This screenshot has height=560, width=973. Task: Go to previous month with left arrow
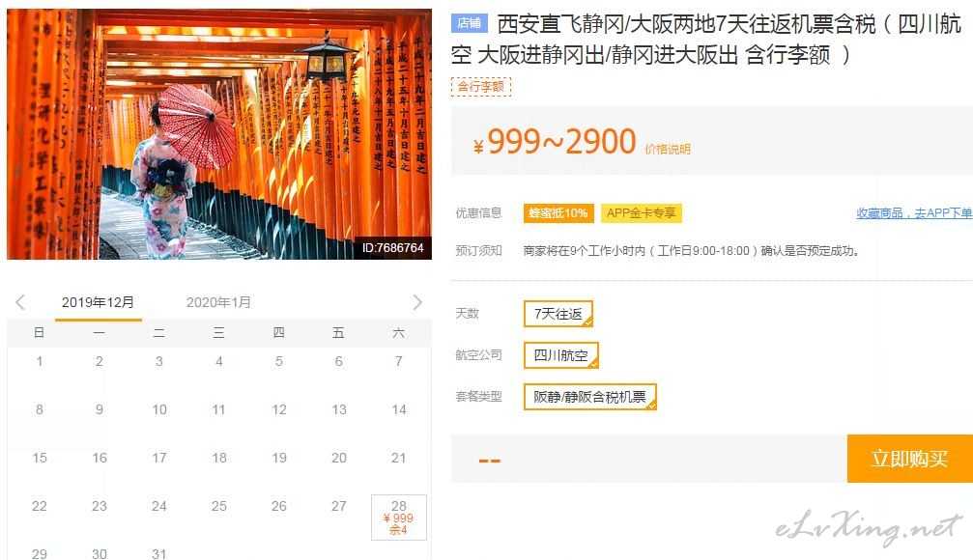click(20, 302)
